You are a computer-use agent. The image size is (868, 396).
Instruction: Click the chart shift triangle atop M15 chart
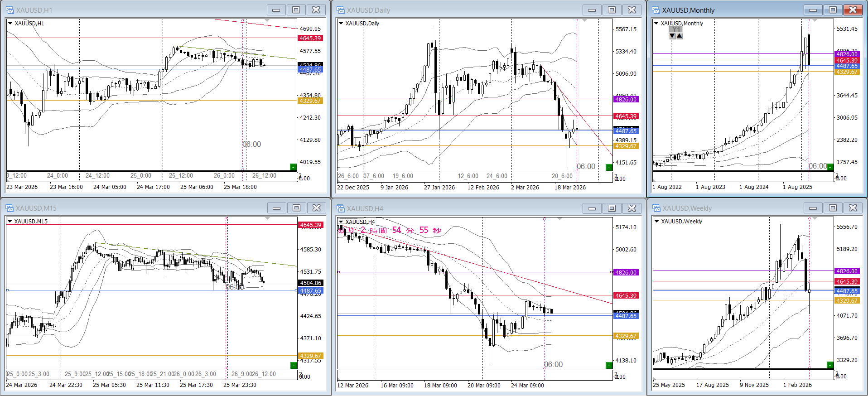coord(267,218)
